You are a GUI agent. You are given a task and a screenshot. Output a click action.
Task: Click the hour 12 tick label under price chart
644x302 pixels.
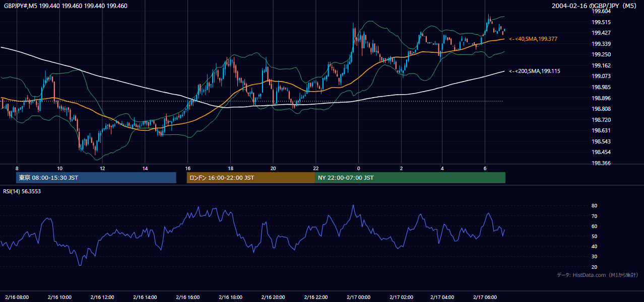102,168
